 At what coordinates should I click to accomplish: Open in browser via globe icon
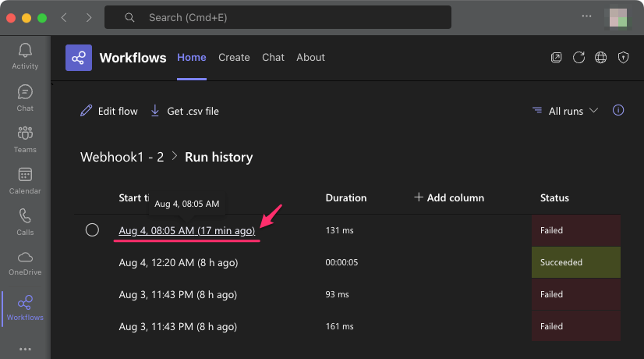point(601,57)
